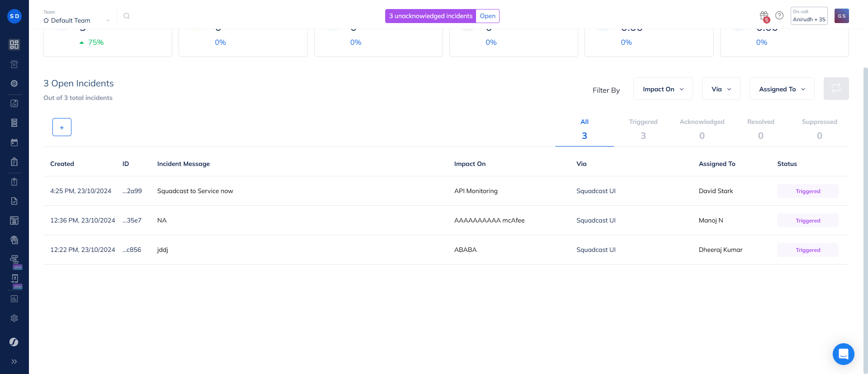
Task: Open the services server-stack sidebar icon
Action: (14, 123)
